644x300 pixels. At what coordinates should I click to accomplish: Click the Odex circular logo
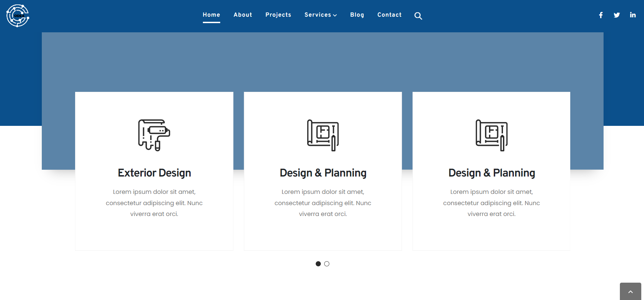coord(18,16)
